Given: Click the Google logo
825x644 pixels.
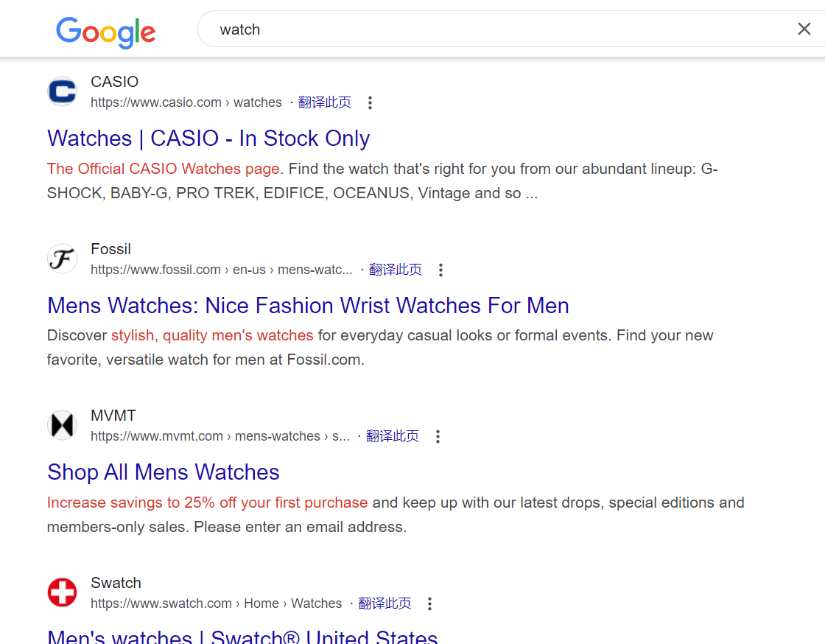Looking at the screenshot, I should pyautogui.click(x=106, y=32).
